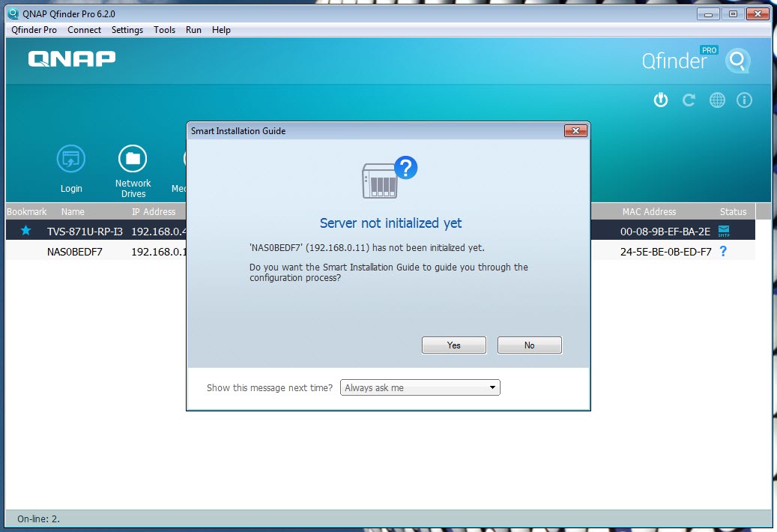Open the globe language icon

(x=717, y=100)
